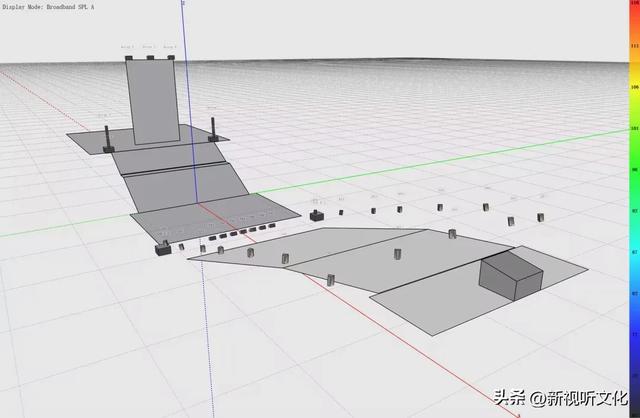The height and width of the screenshot is (418, 640).
Task: Select the far-right speaker in the perimeter row
Action: tap(540, 218)
